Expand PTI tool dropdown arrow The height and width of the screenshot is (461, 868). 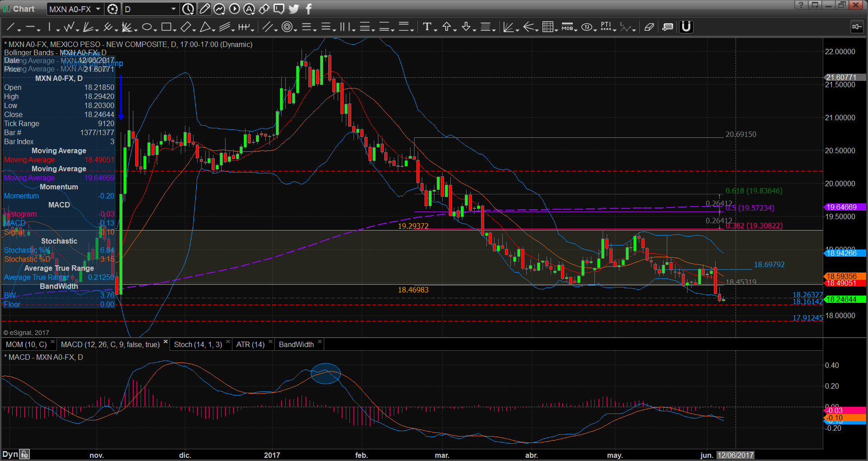click(x=615, y=30)
